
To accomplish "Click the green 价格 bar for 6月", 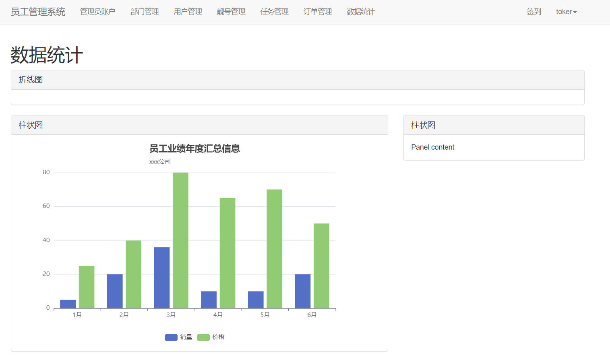I will pyautogui.click(x=321, y=266).
